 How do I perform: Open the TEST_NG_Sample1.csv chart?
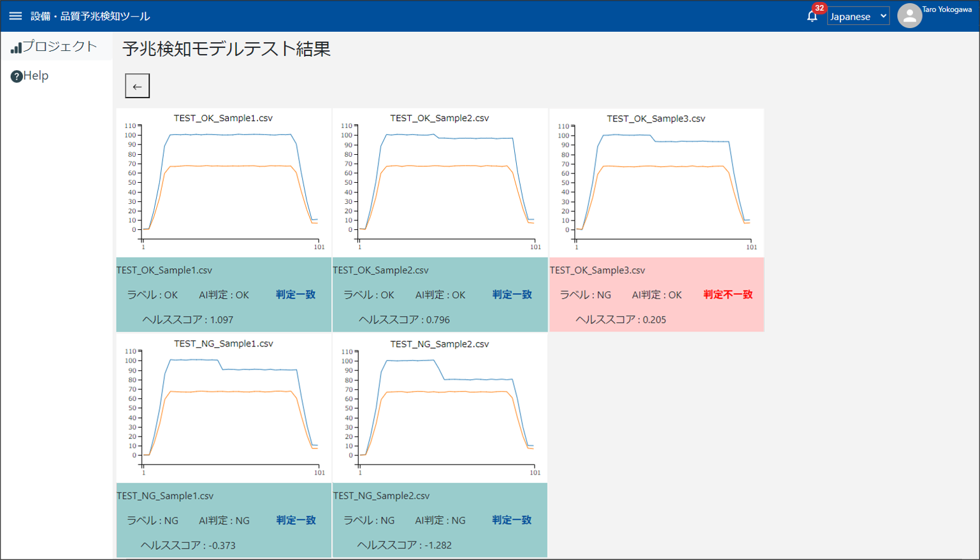(224, 408)
